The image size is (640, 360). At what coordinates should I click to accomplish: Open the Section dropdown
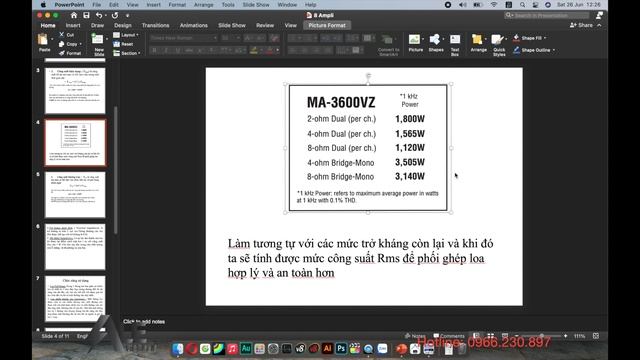click(x=127, y=53)
